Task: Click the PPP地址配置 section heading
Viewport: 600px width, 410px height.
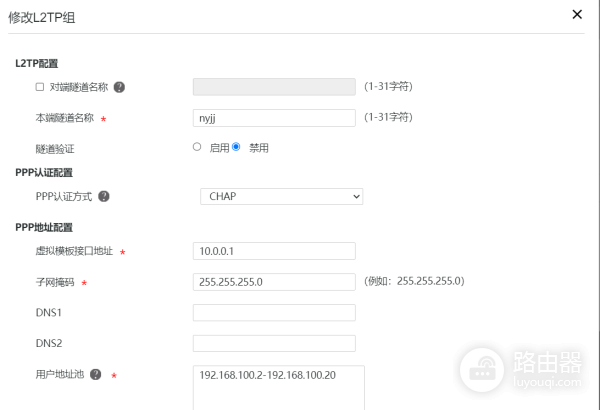Action: [43, 227]
